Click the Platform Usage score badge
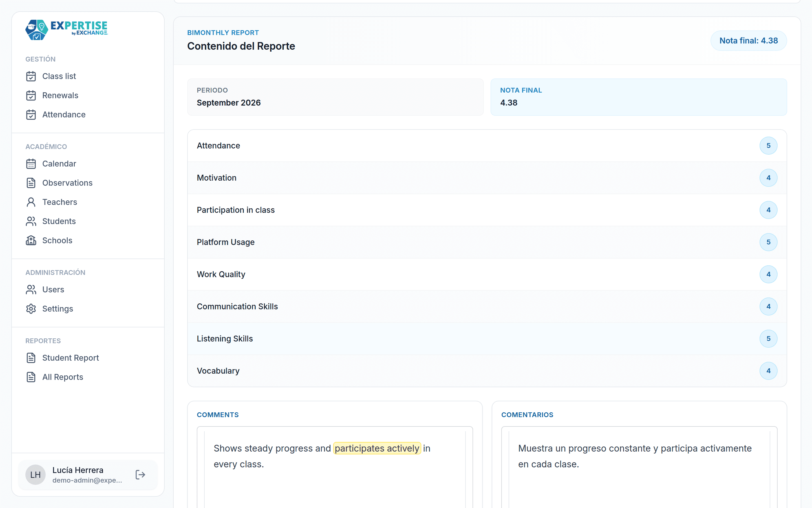Screen dimensions: 812x508 768,242
